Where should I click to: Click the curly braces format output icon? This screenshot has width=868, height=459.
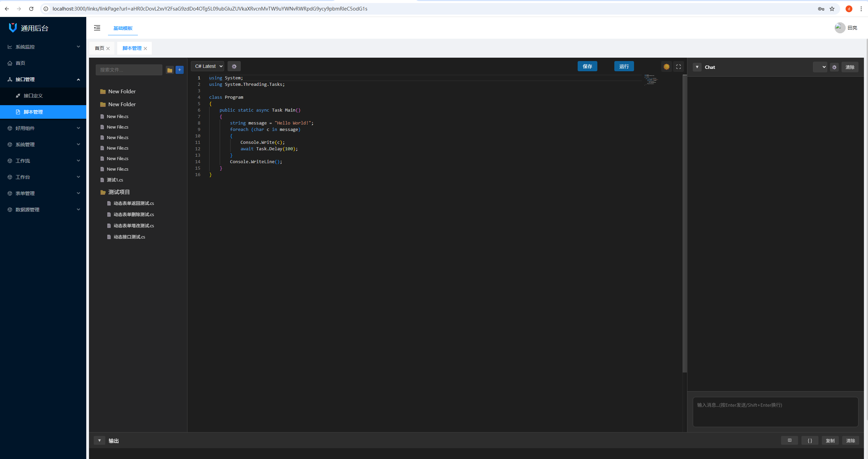[810, 440]
